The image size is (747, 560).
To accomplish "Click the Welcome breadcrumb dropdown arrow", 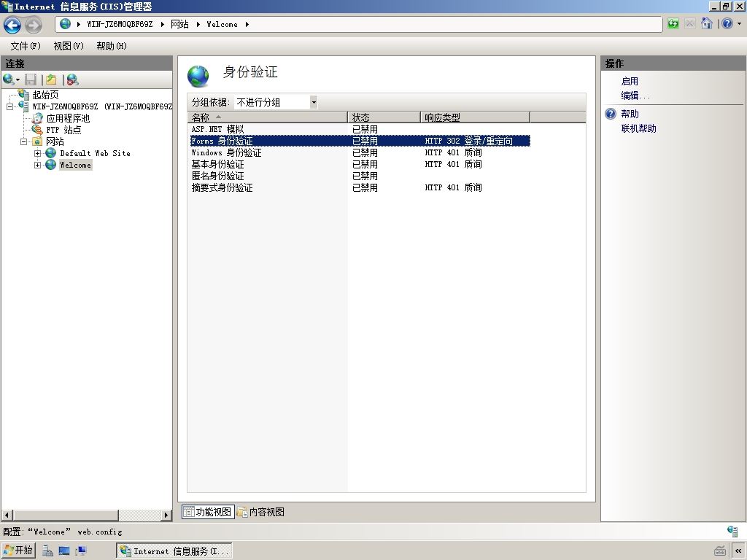I will pos(247,24).
